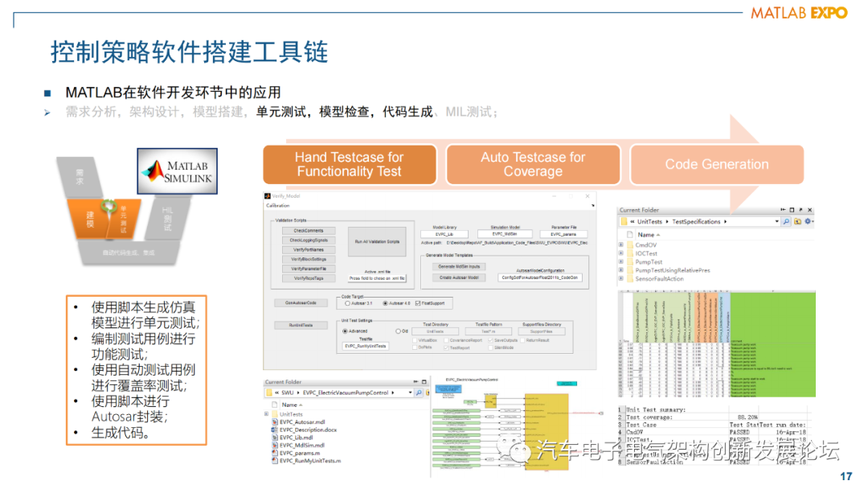Open the breadcrumb dropdown arrow in Current Folder

pos(776,222)
